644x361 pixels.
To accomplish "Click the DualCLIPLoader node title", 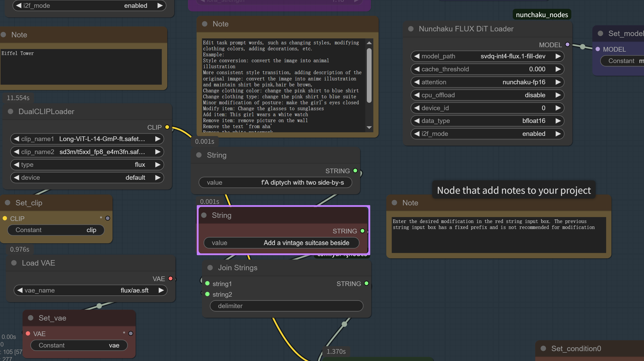I will (46, 112).
